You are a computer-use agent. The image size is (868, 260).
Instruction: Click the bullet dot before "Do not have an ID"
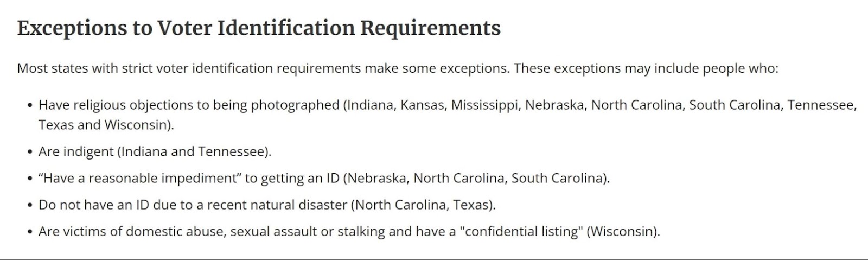coord(30,205)
